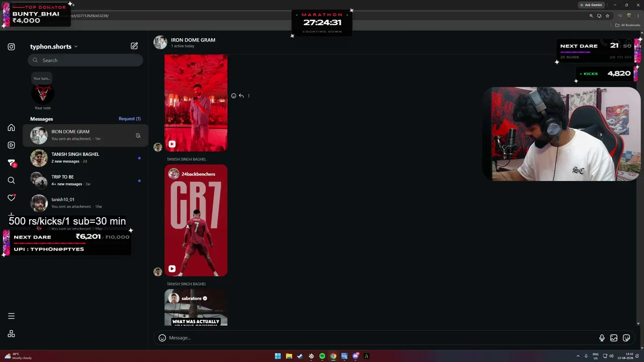Open the Windows Start menu
644x362 pixels.
(278, 356)
